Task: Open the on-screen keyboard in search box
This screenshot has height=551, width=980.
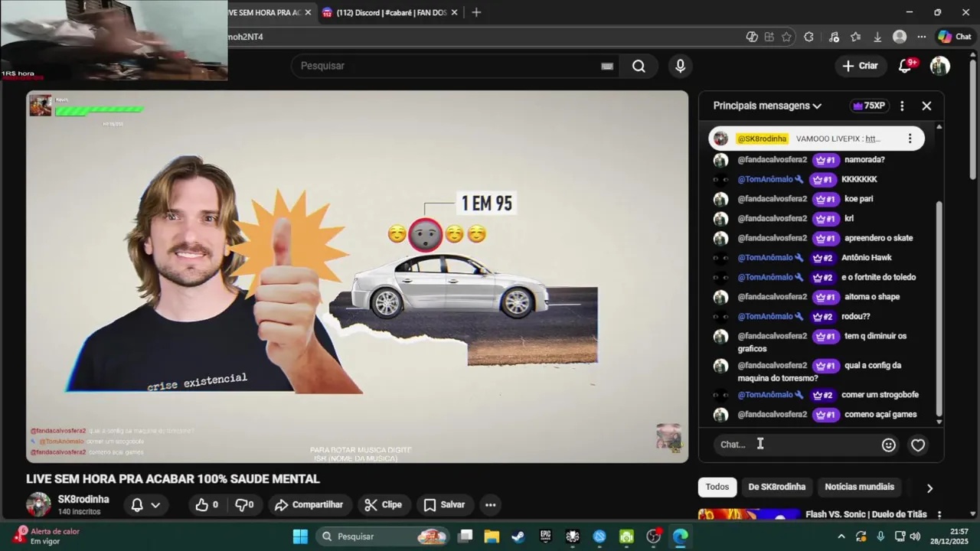Action: (607, 66)
